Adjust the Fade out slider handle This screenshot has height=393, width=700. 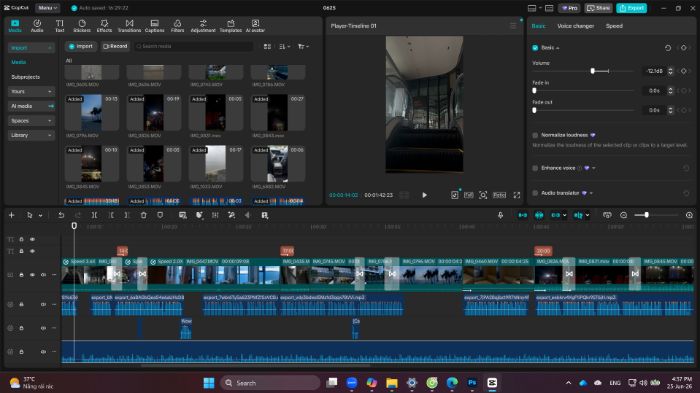coord(534,110)
